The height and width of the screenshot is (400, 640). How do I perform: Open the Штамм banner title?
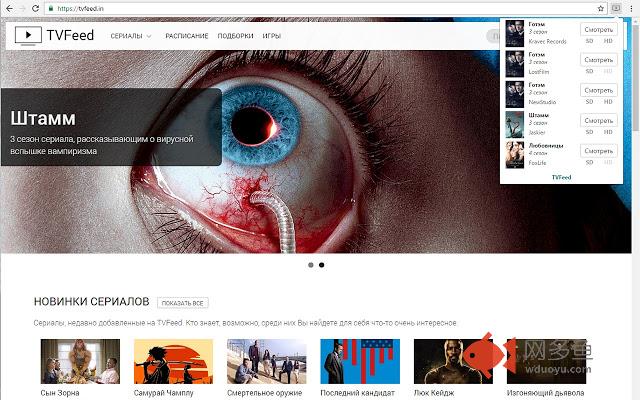43,119
